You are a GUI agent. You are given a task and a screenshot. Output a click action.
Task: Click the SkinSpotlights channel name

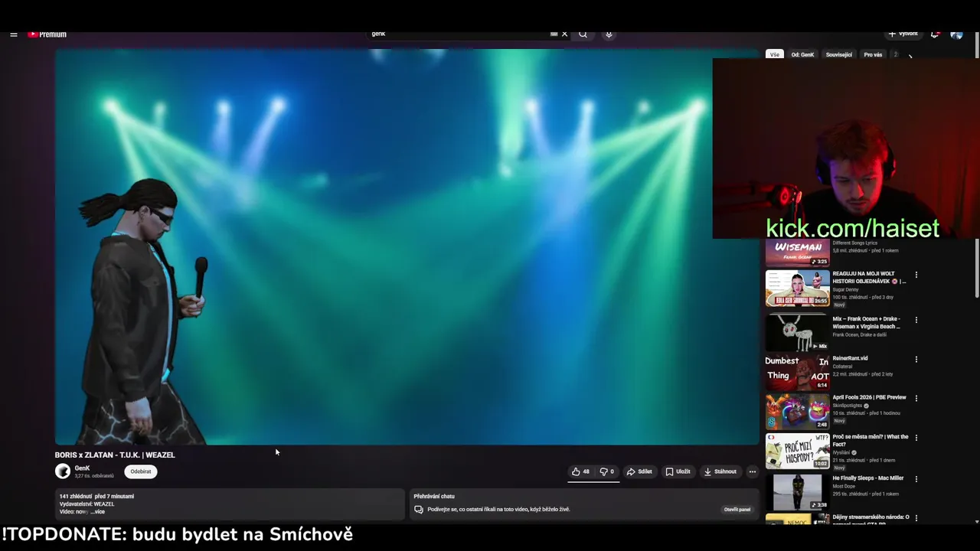pyautogui.click(x=847, y=406)
